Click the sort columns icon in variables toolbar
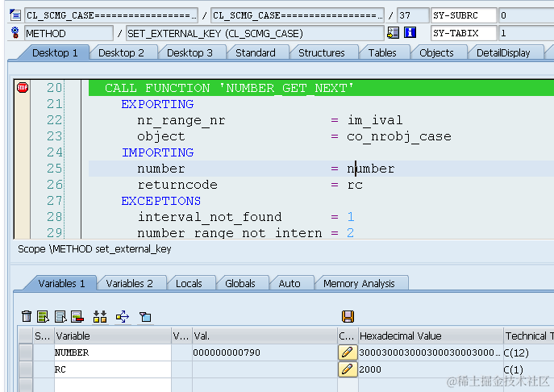554x392 pixels. 100,316
